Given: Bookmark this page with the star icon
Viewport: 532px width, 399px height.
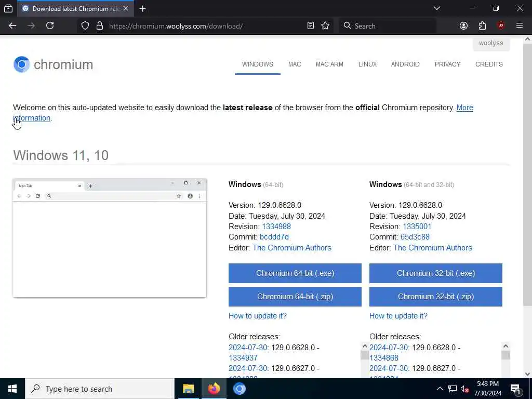Looking at the screenshot, I should pyautogui.click(x=325, y=26).
